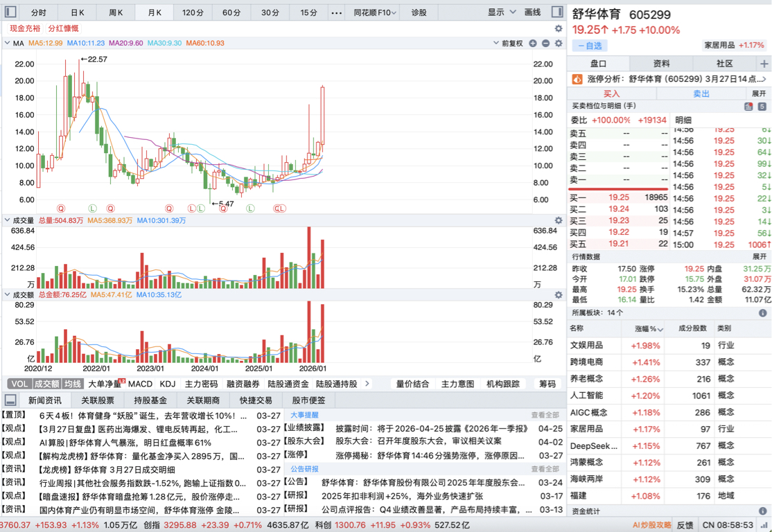Click 现金充裕 tag
This screenshot has width=772, height=532.
[24, 28]
